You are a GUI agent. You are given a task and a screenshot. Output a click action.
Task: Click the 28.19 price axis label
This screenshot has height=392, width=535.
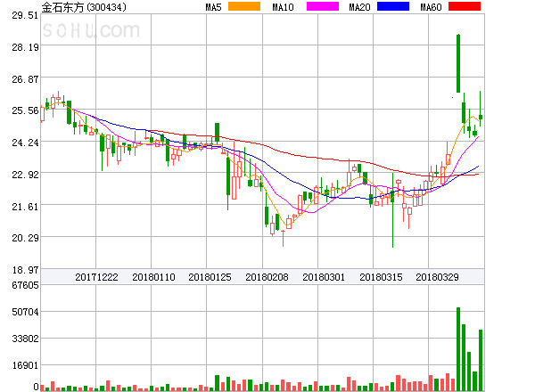pos(25,47)
